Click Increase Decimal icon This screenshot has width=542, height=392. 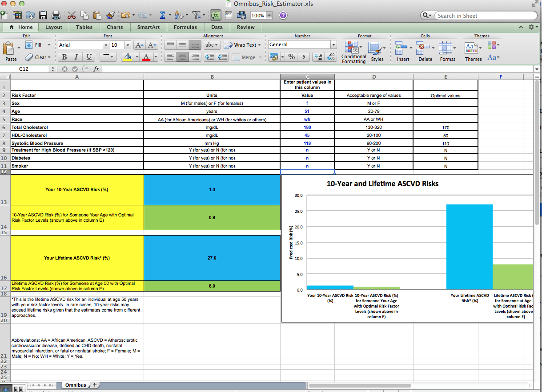click(319, 57)
